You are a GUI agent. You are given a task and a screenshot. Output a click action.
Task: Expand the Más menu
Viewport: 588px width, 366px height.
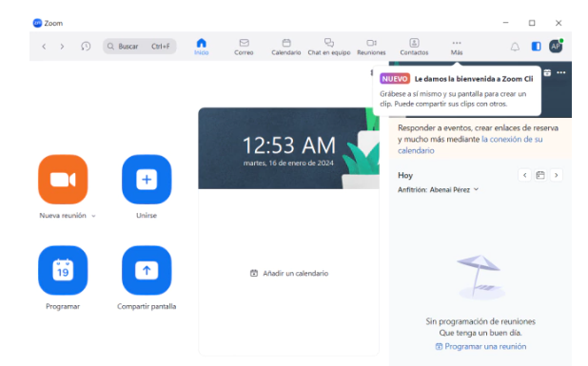click(457, 47)
